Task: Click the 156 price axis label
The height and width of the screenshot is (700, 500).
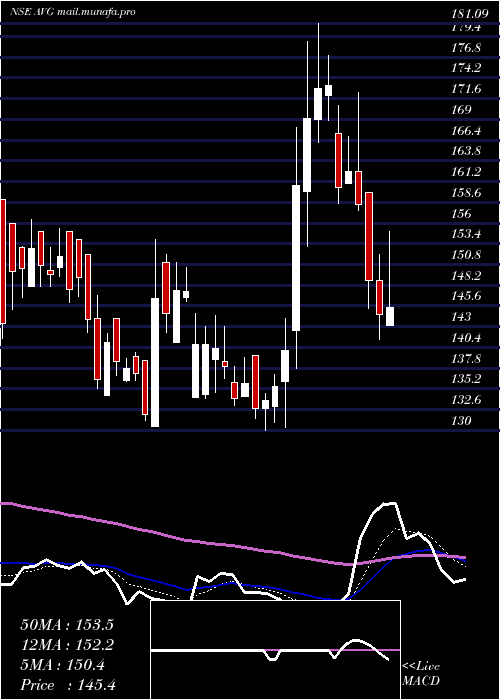Action: click(461, 214)
